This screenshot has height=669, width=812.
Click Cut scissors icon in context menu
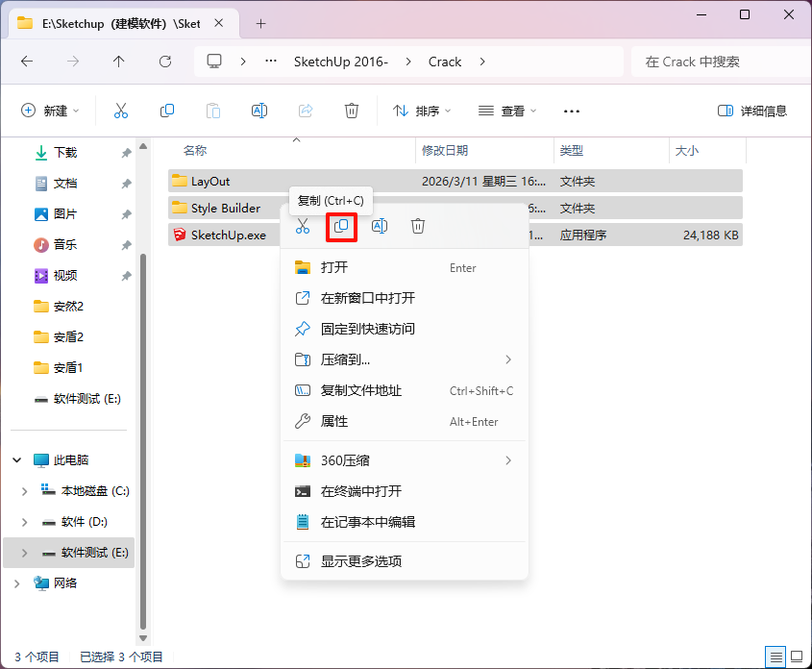pyautogui.click(x=303, y=226)
